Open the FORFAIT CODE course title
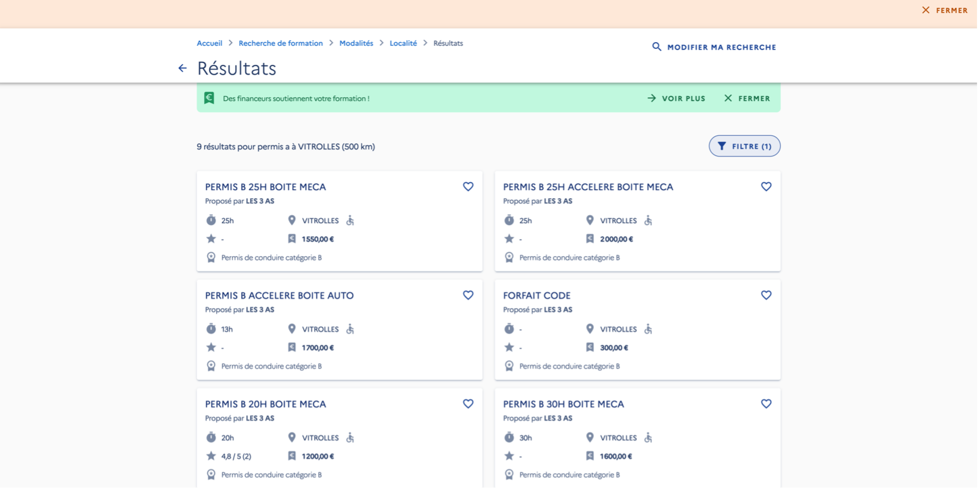The image size is (980, 489). click(x=536, y=295)
